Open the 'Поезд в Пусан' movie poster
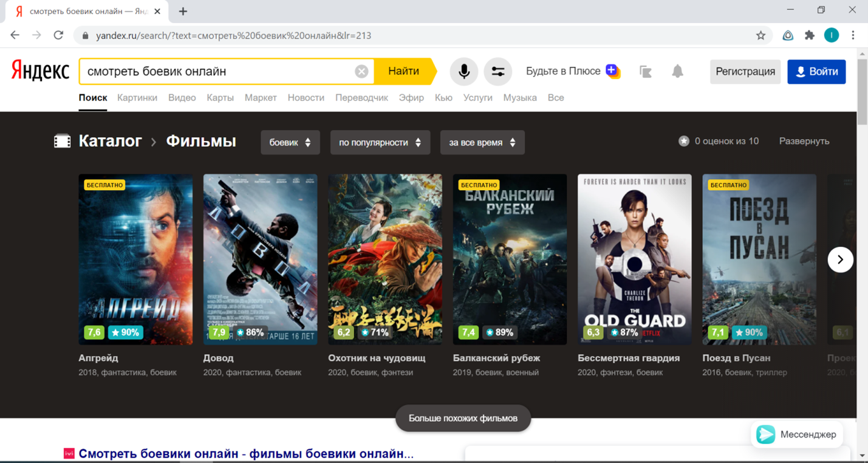Image resolution: width=868 pixels, height=463 pixels. (759, 259)
